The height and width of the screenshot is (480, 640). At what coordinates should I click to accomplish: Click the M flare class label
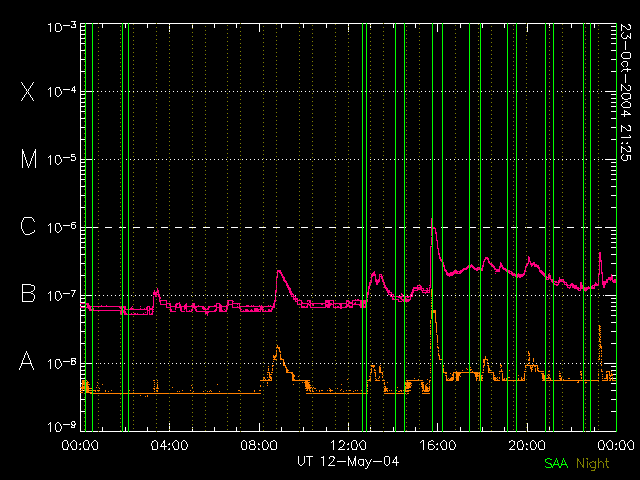(29, 159)
